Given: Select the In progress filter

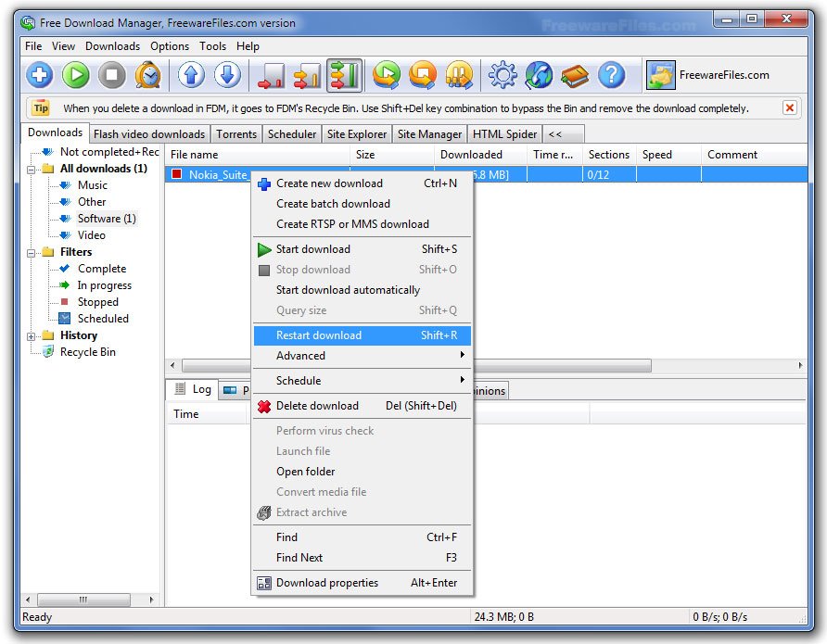Looking at the screenshot, I should tap(105, 285).
